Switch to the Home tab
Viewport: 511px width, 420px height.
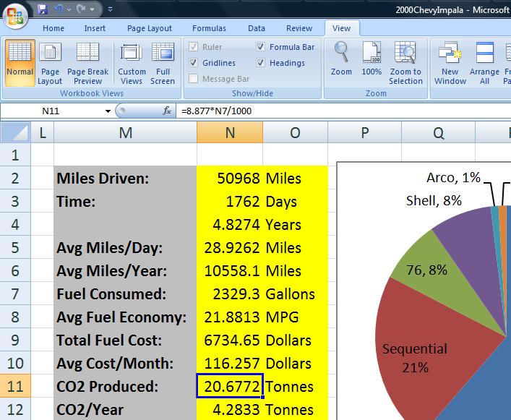[x=53, y=28]
